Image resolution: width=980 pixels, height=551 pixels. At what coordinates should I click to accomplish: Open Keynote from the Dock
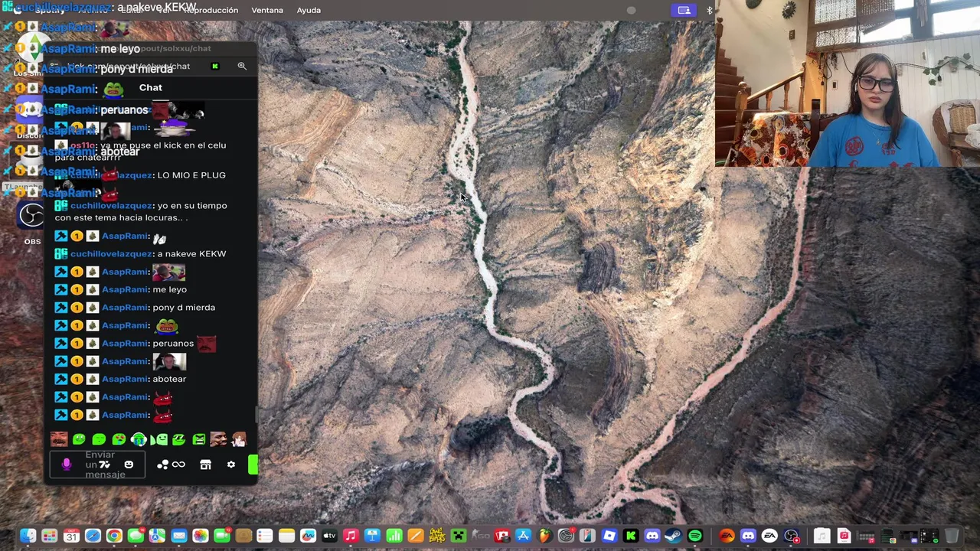[372, 536]
